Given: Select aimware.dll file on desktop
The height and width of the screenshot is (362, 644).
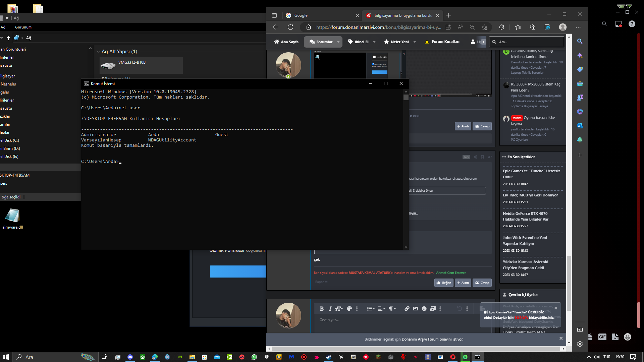Looking at the screenshot, I should pos(12,219).
